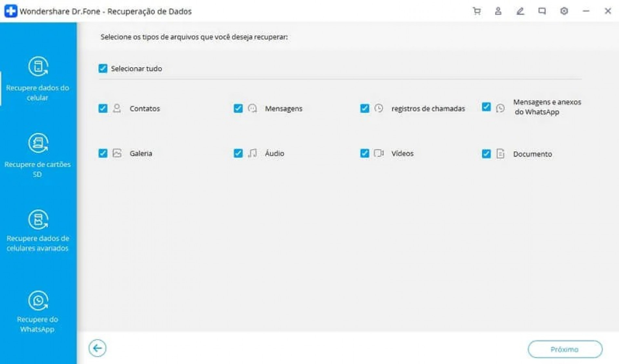
Task: Toggle Mensagens e anexos do WhatsApp checkbox
Action: pyautogui.click(x=486, y=107)
